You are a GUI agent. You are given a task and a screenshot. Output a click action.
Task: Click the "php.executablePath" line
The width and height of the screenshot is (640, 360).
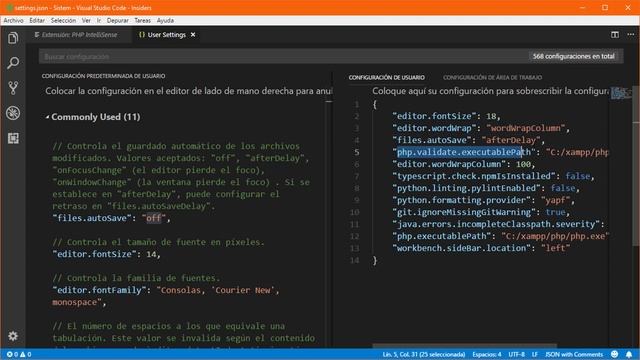point(500,236)
